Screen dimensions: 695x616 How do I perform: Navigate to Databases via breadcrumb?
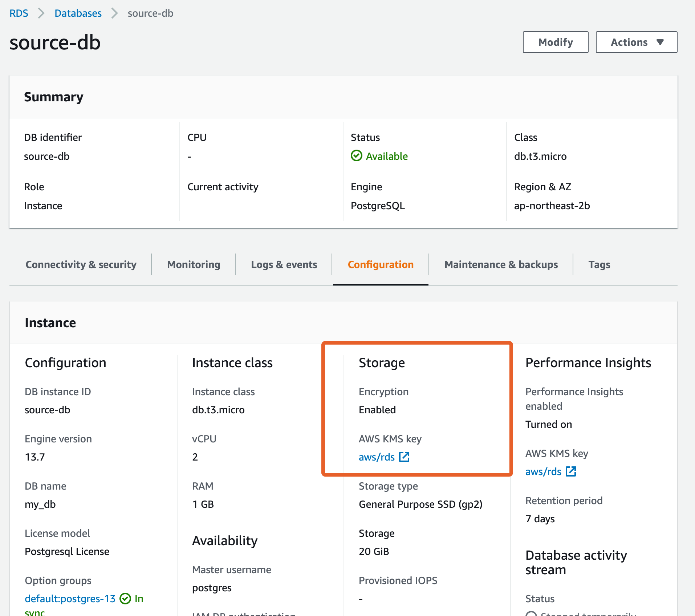point(78,13)
